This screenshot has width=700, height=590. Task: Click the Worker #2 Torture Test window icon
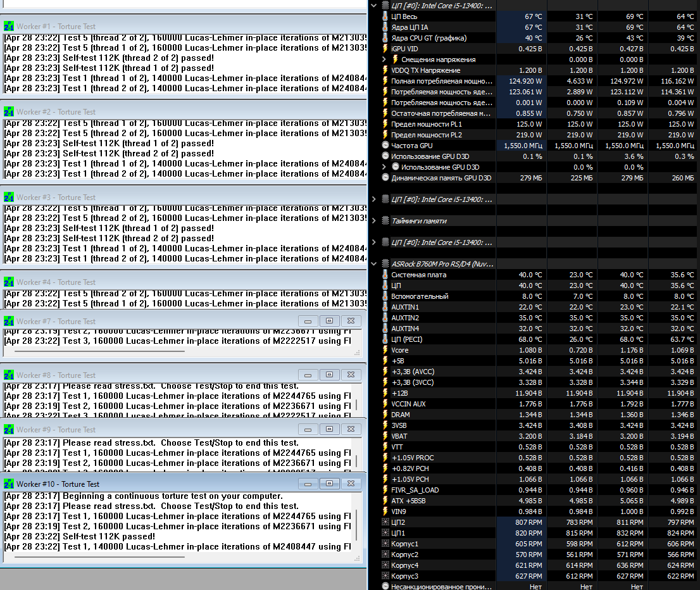(x=8, y=111)
